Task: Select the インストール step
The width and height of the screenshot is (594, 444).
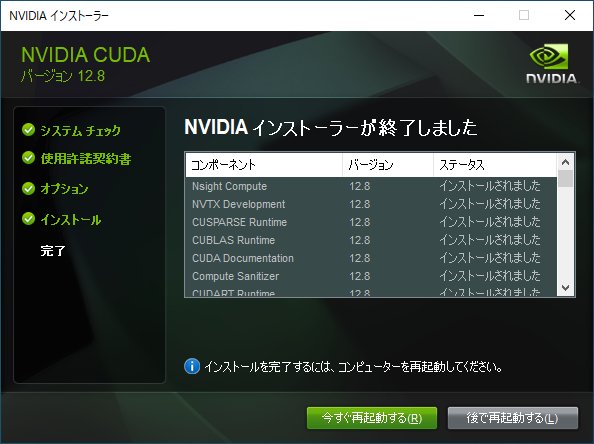Action: tap(70, 219)
